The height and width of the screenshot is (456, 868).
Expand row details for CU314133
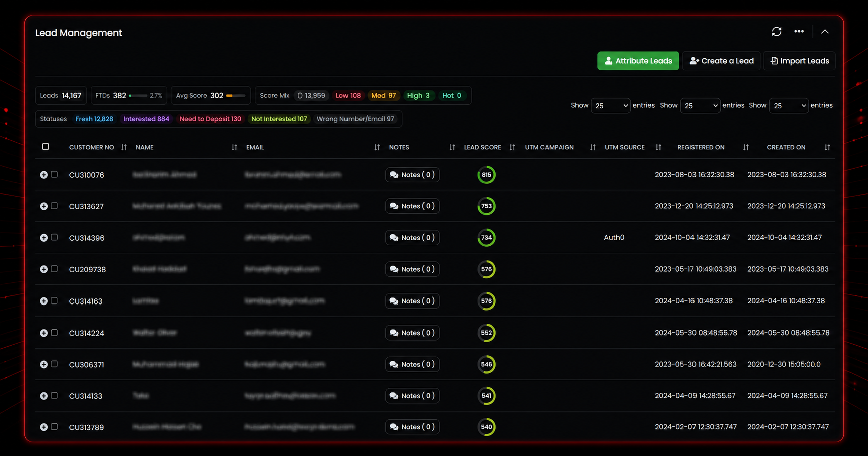click(x=44, y=396)
